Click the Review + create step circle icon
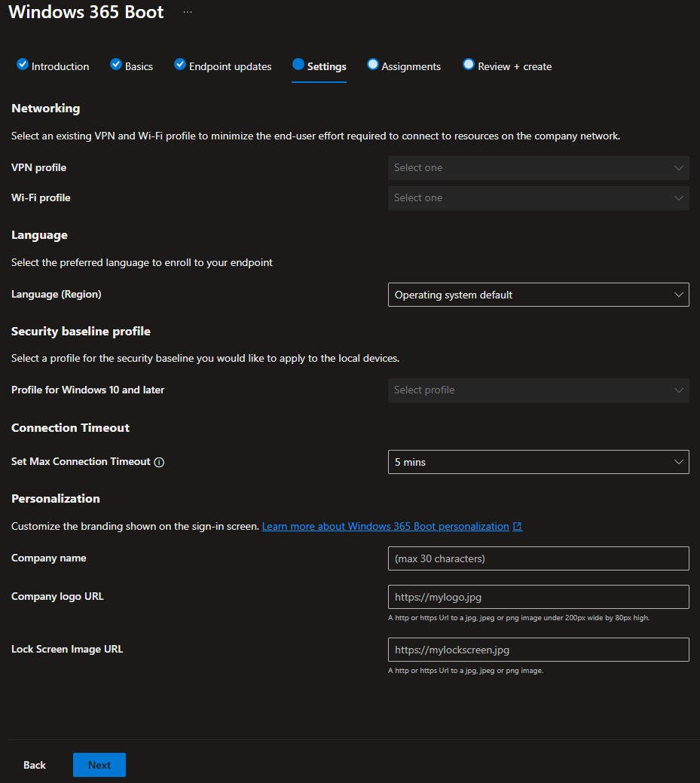This screenshot has width=700, height=783. (469, 65)
